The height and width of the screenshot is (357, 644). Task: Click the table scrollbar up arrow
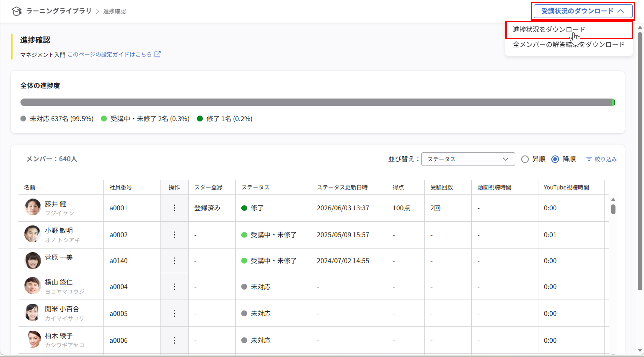pyautogui.click(x=613, y=200)
